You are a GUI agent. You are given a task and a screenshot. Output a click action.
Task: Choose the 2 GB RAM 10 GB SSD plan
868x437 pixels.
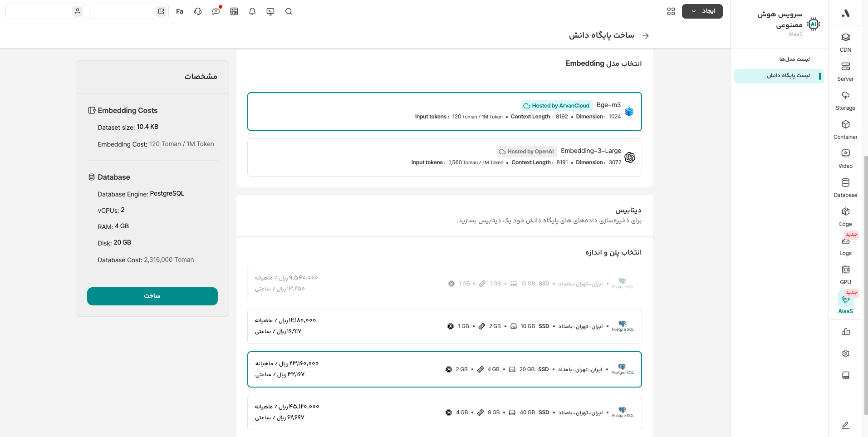pos(444,326)
